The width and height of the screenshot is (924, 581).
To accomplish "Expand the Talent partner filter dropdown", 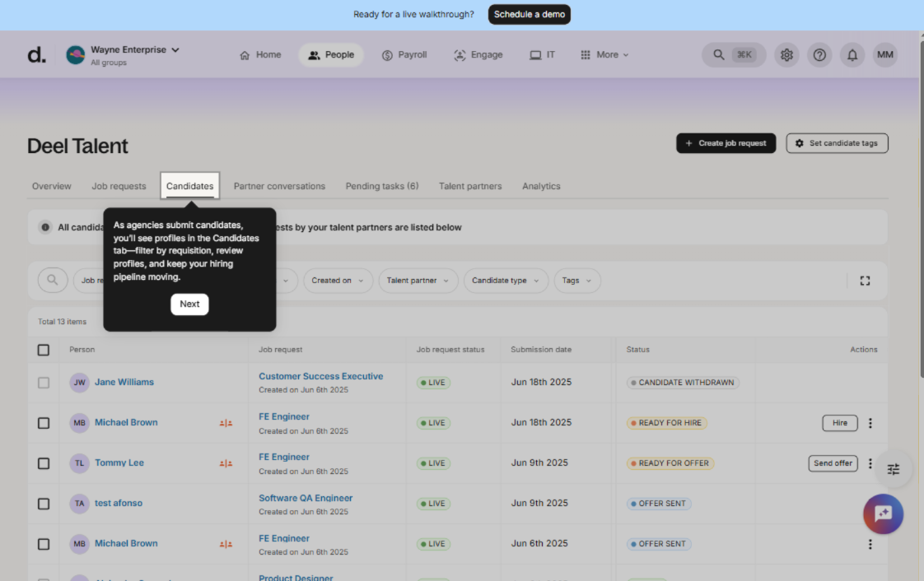I will pos(418,281).
